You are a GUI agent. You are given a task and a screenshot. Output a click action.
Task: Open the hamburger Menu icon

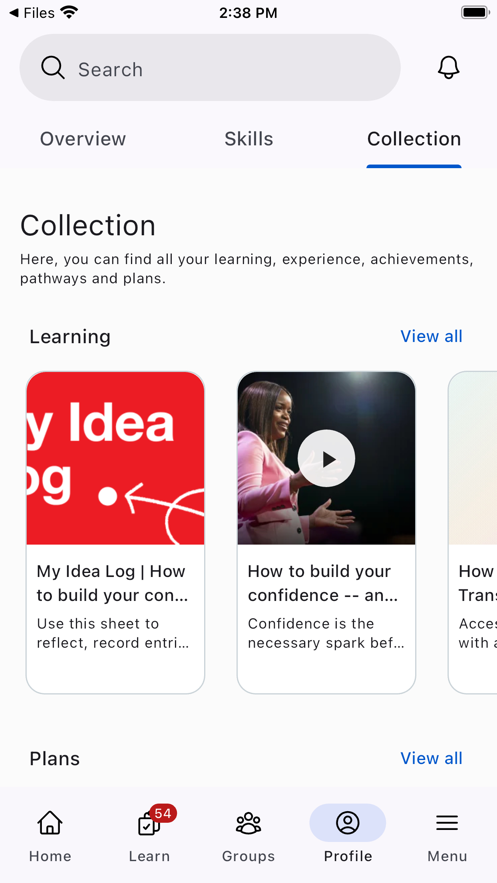447,823
